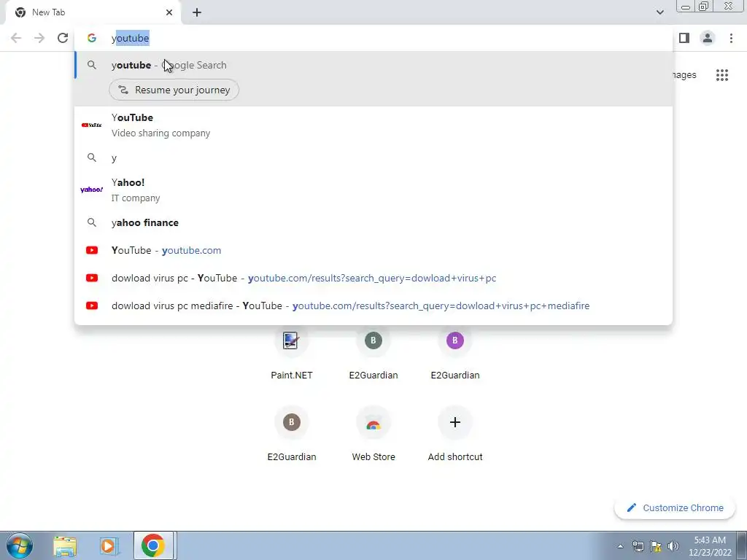This screenshot has width=747, height=560.
Task: Open a new tab with plus button
Action: coord(197,12)
